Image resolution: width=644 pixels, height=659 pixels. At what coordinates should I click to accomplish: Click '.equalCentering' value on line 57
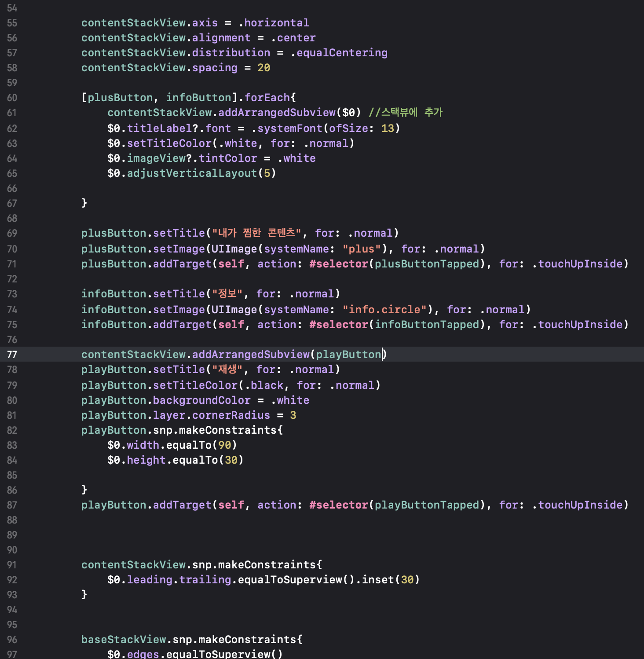pyautogui.click(x=339, y=53)
